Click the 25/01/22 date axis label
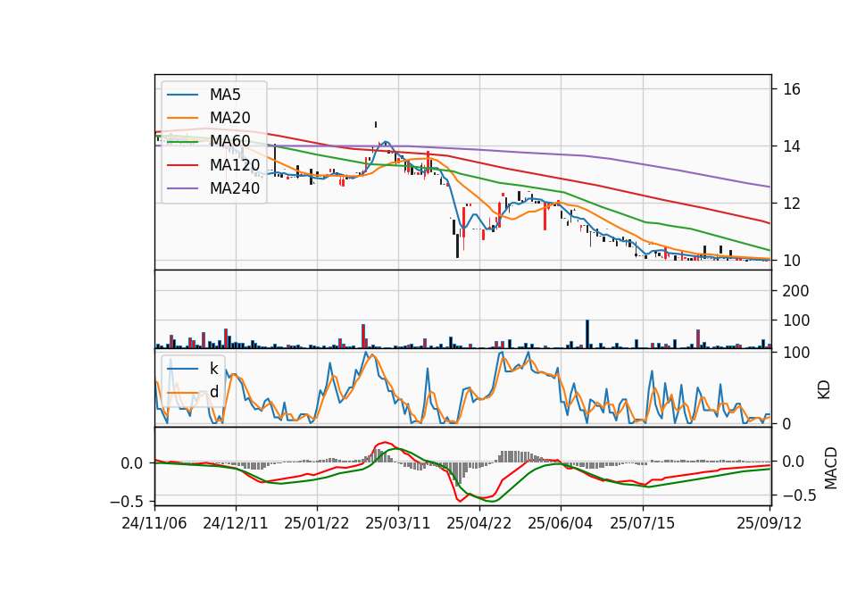Image resolution: width=857 pixels, height=616 pixels. point(316,523)
